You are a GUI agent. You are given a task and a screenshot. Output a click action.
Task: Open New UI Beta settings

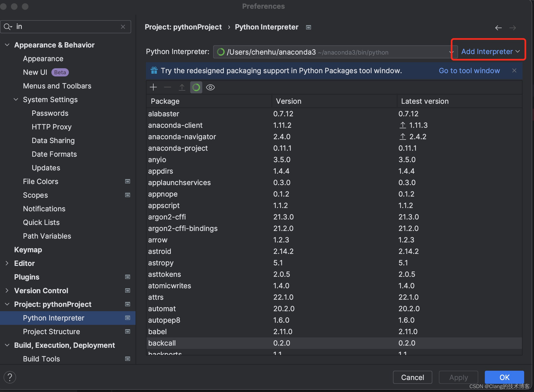coord(46,72)
